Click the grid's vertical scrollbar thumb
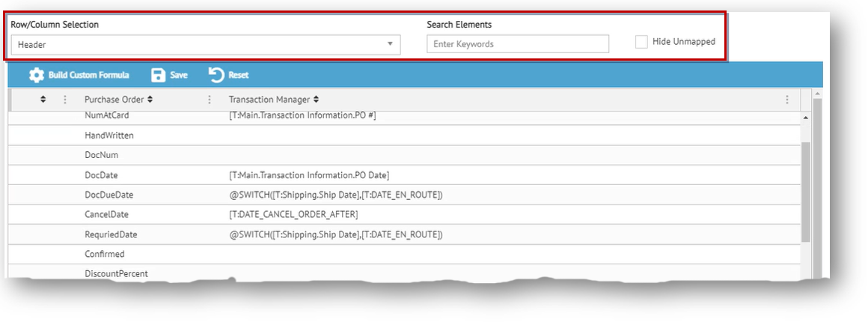 [x=806, y=191]
